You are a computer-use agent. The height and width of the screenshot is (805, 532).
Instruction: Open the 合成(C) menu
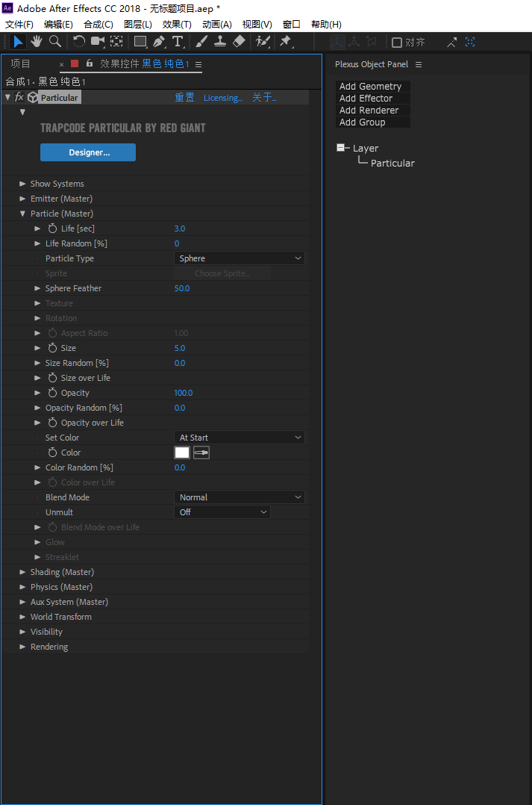coord(98,25)
